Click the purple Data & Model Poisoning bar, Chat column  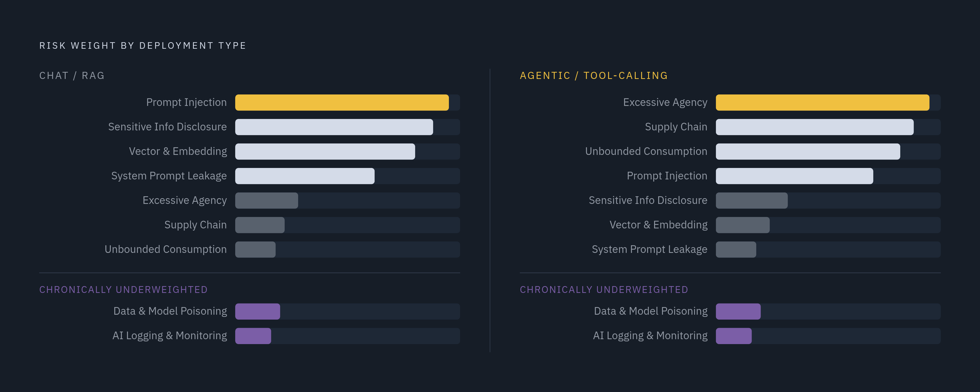tap(258, 311)
